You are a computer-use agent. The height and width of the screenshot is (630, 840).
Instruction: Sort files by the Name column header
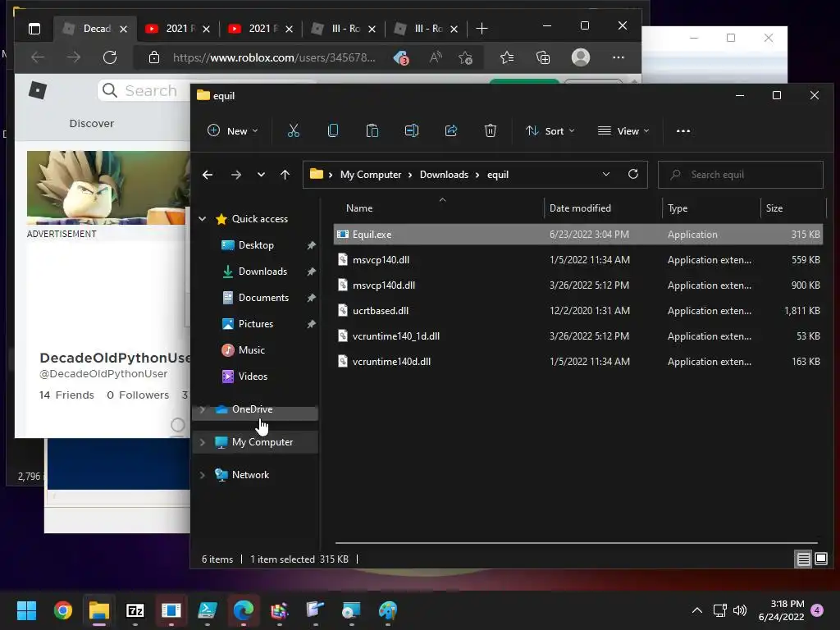click(359, 208)
